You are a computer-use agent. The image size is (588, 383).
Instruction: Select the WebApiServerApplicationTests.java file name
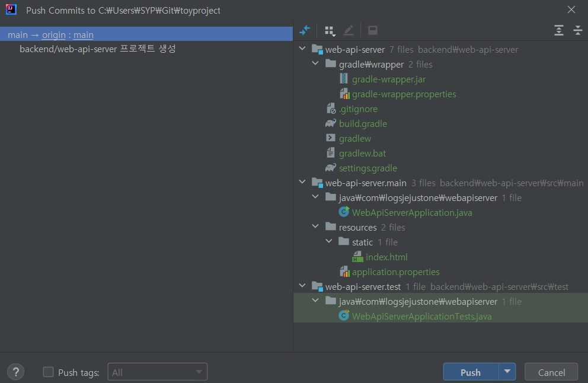coord(421,316)
